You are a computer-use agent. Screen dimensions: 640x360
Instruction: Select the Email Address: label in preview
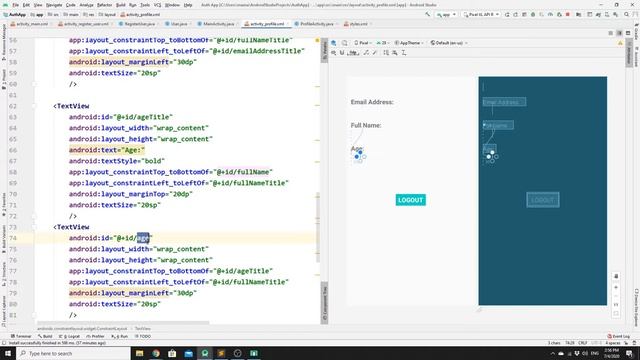pos(372,102)
